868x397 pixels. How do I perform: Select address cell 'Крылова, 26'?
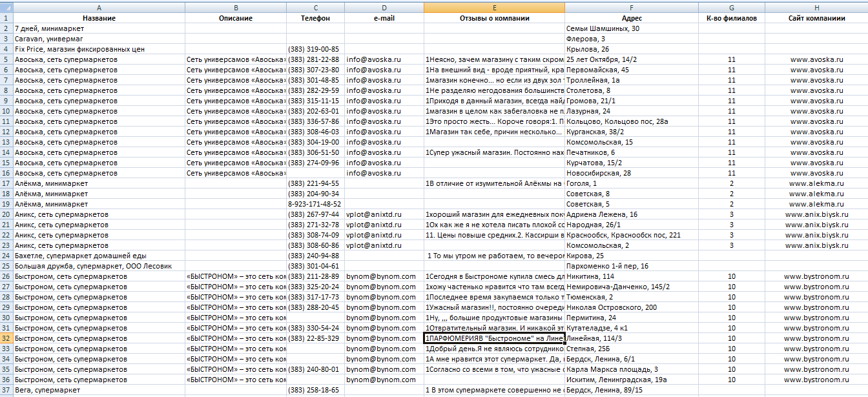pos(631,49)
